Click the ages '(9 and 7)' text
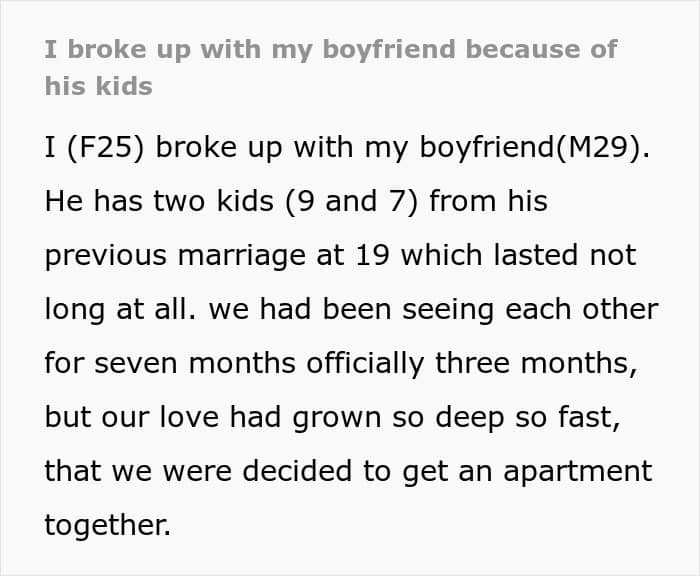The height and width of the screenshot is (576, 700). [x=352, y=201]
